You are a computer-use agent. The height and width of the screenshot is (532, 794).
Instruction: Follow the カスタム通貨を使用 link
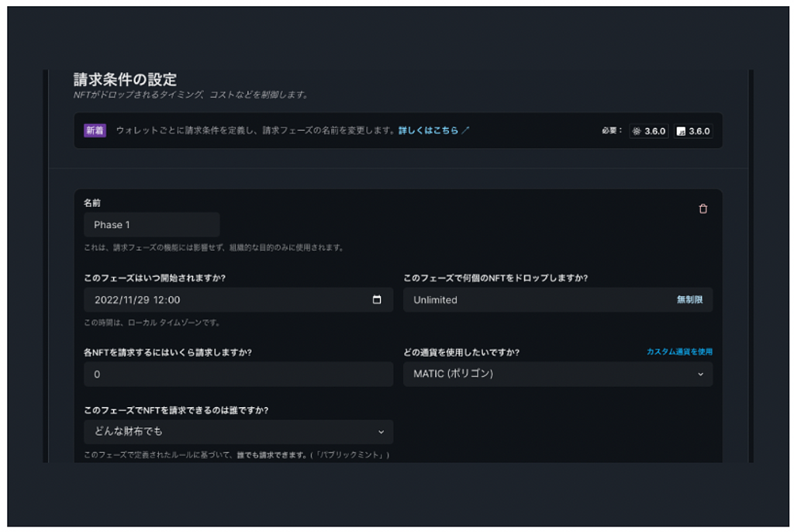click(x=679, y=351)
